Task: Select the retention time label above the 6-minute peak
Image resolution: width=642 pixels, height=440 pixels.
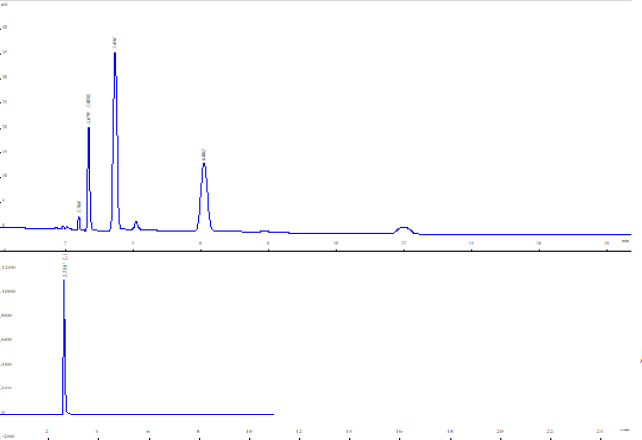Action: pyautogui.click(x=203, y=153)
